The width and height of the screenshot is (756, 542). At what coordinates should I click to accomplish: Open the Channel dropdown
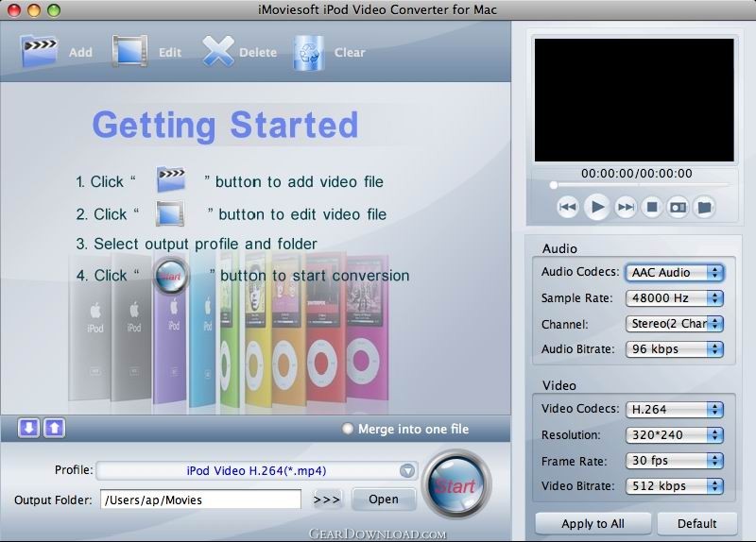675,324
